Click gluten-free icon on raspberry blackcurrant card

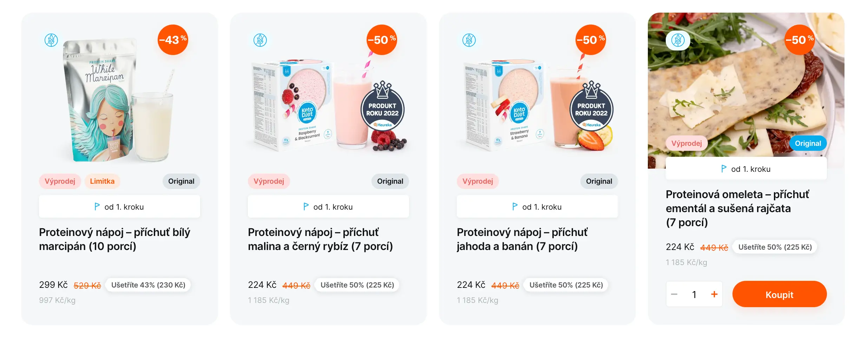point(260,40)
